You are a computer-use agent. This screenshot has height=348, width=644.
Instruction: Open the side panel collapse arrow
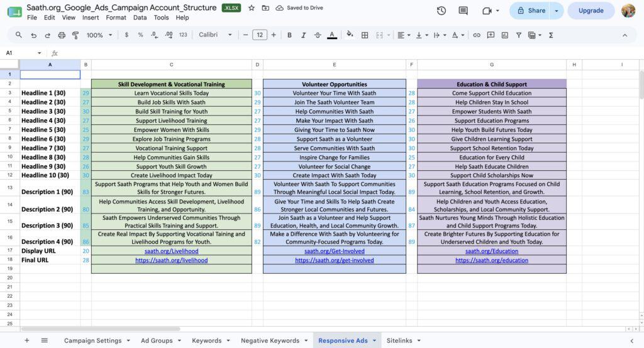[631, 340]
